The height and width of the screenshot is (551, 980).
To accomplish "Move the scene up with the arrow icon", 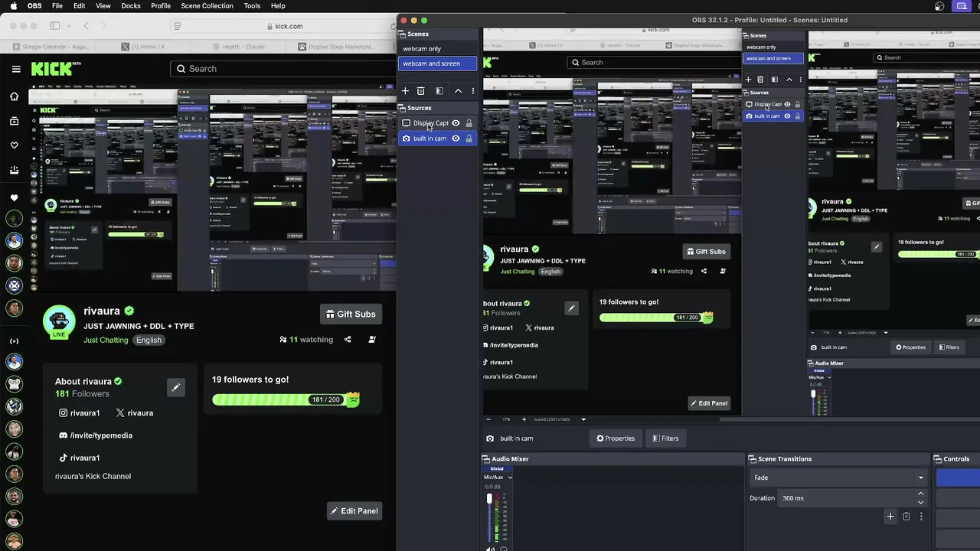I will [458, 91].
